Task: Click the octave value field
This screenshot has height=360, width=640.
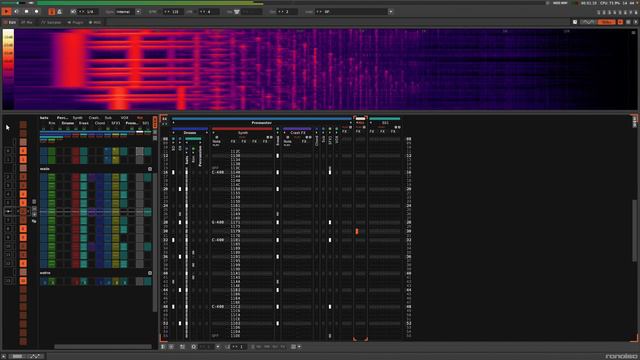Action: click(287, 11)
